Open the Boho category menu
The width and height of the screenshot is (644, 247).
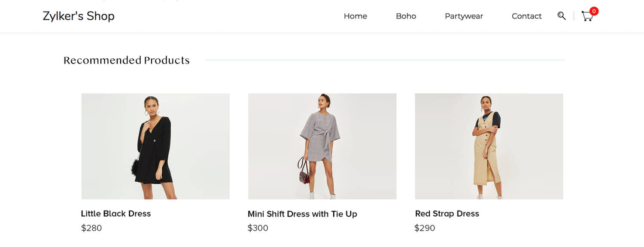tap(406, 16)
